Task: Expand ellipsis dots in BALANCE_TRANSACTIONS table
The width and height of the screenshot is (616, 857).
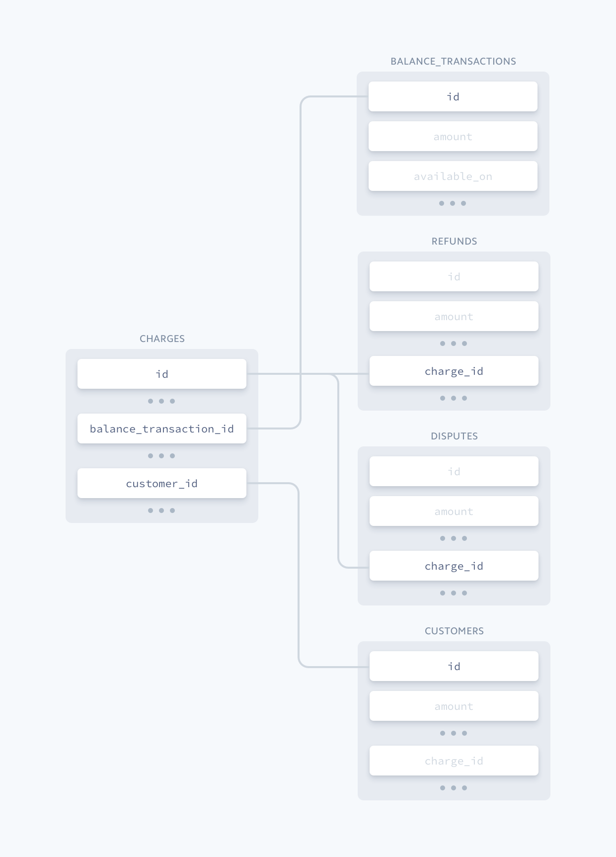Action: (x=453, y=203)
